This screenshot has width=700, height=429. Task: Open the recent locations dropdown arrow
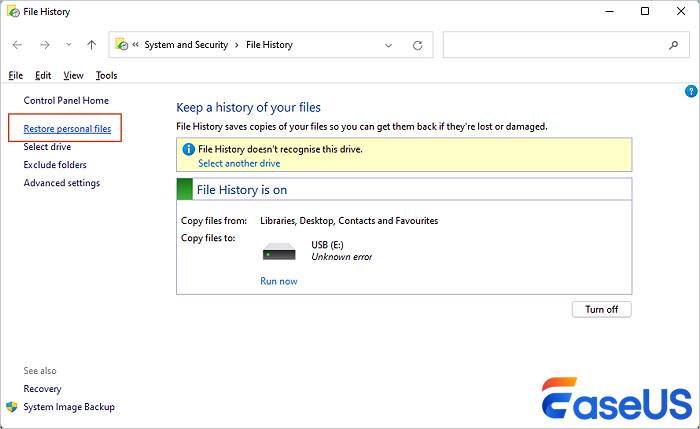[x=68, y=45]
